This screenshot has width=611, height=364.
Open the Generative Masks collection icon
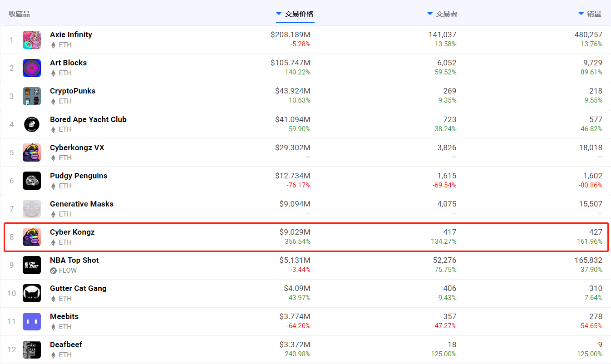pos(32,209)
